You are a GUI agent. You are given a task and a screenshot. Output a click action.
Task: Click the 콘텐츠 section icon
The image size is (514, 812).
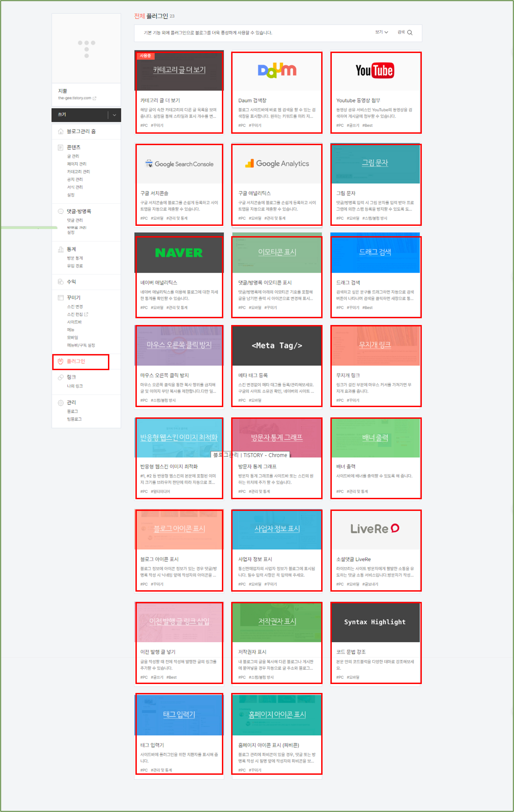coord(61,147)
